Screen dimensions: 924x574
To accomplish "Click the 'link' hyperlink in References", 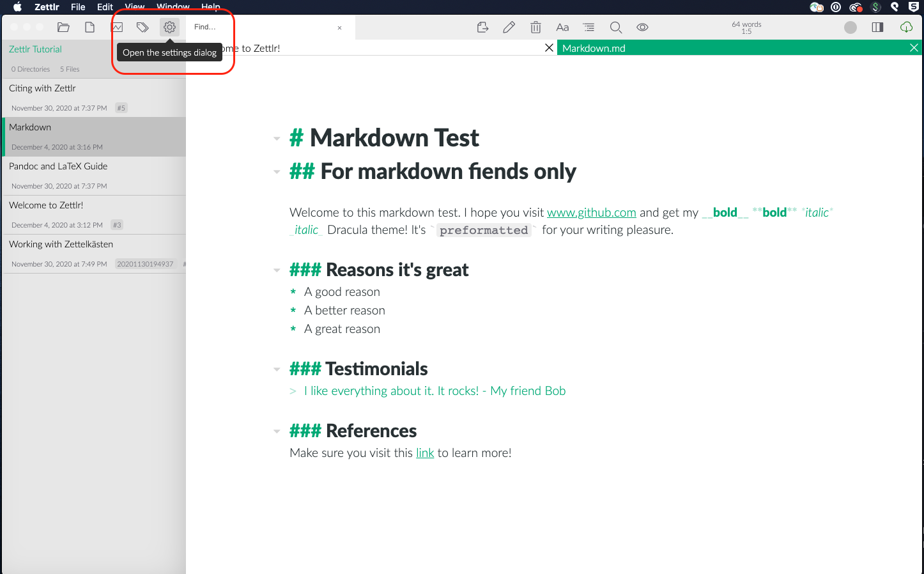I will [x=425, y=453].
